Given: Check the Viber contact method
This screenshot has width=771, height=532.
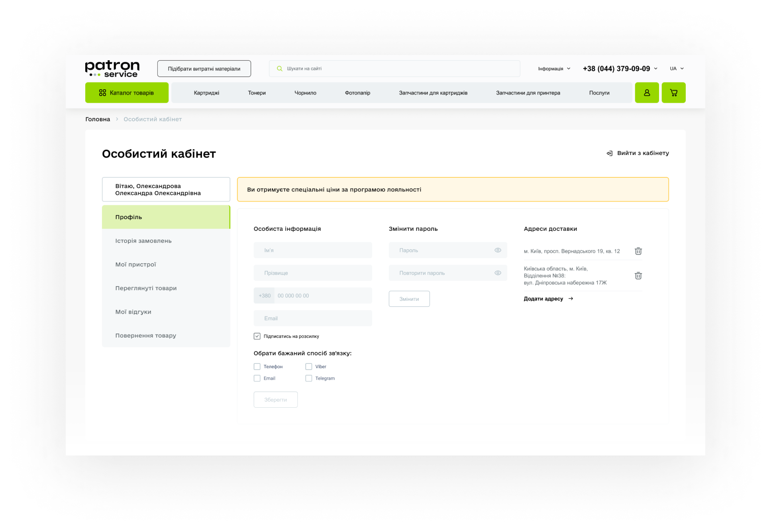Looking at the screenshot, I should pos(309,367).
